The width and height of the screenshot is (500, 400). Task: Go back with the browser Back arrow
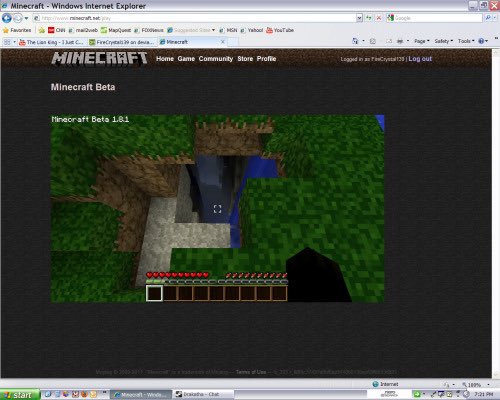(6, 18)
